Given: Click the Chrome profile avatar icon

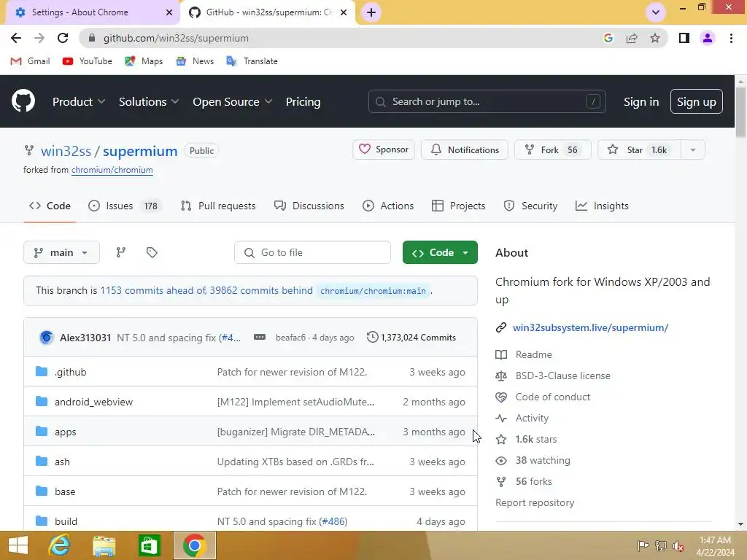Looking at the screenshot, I should coord(708,38).
